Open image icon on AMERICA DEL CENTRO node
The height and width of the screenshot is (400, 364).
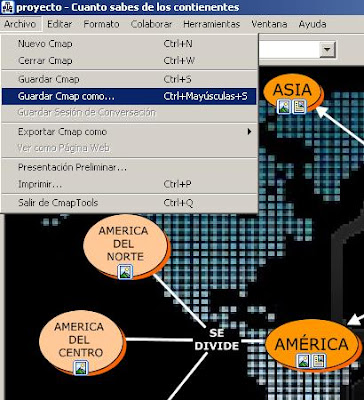tap(81, 368)
